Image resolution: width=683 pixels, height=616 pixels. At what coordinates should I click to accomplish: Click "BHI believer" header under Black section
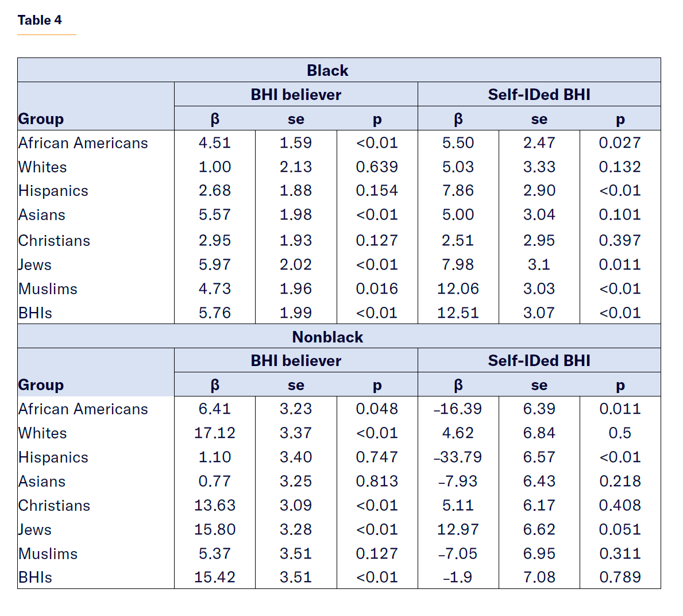coord(296,95)
